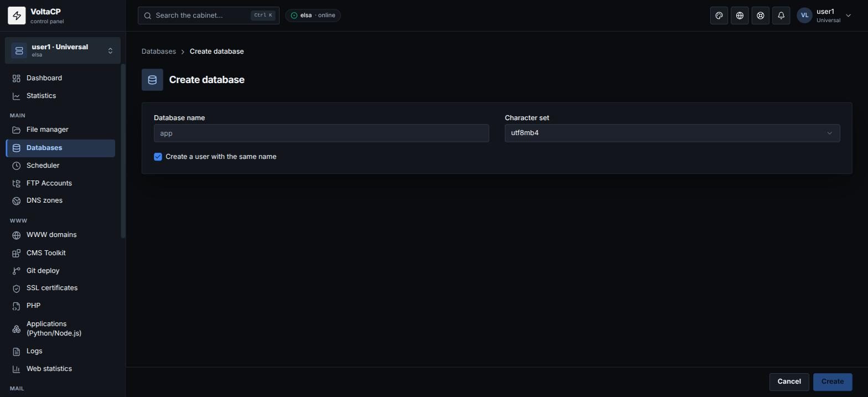
Task: Open Databases in the sidebar
Action: pyautogui.click(x=61, y=148)
